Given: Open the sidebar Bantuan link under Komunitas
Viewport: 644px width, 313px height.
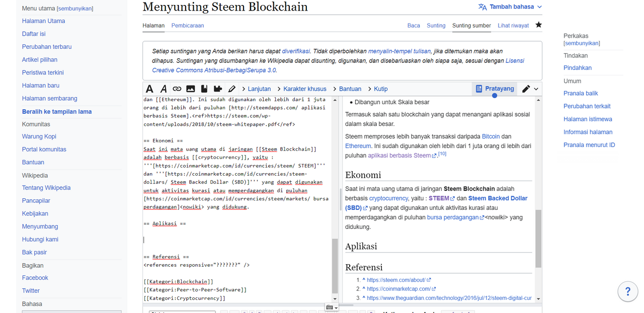Looking at the screenshot, I should (33, 163).
